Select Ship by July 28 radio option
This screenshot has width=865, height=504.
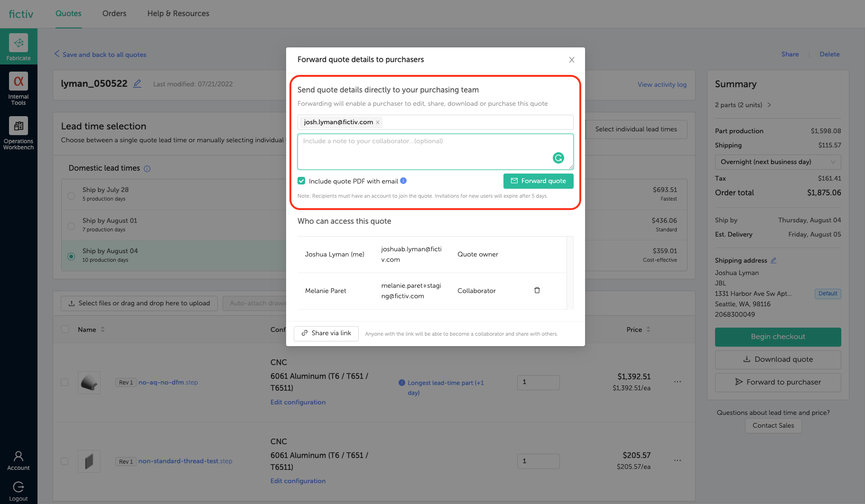pyautogui.click(x=71, y=195)
